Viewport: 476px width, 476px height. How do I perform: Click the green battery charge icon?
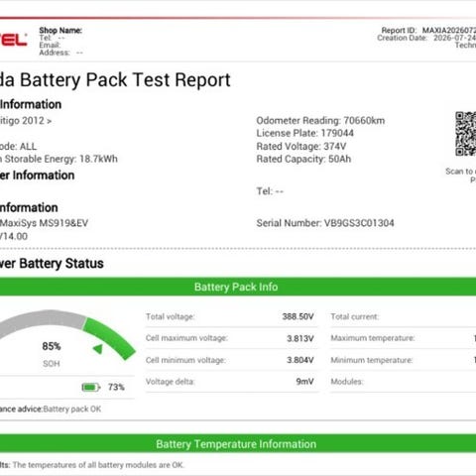[x=91, y=387]
